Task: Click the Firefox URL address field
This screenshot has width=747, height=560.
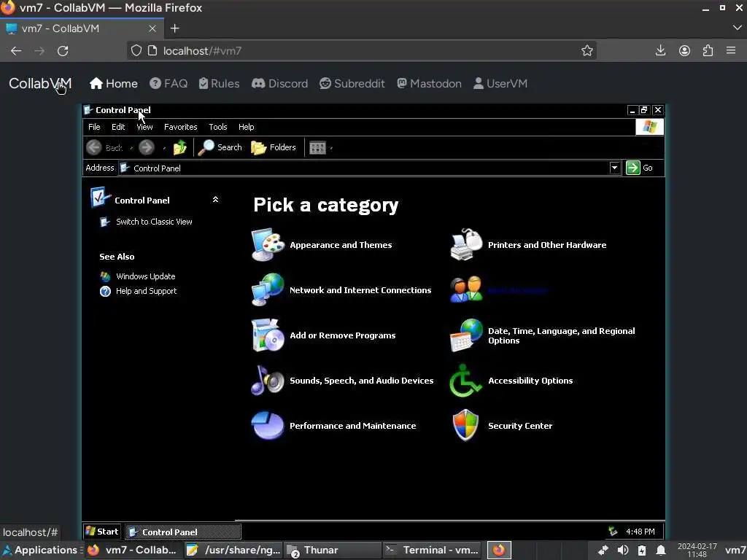Action: click(x=362, y=50)
